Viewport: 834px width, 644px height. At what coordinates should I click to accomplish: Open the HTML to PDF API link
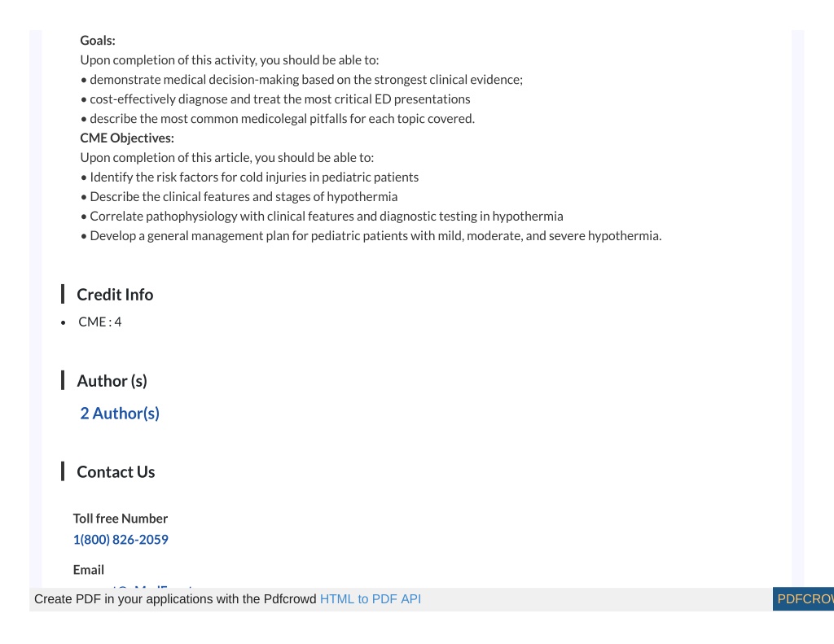pyautogui.click(x=371, y=598)
